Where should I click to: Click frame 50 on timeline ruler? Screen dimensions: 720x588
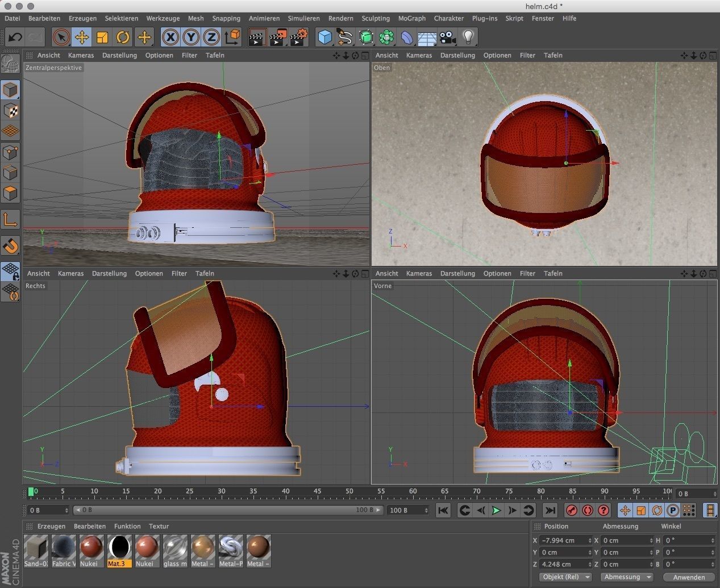tap(348, 491)
